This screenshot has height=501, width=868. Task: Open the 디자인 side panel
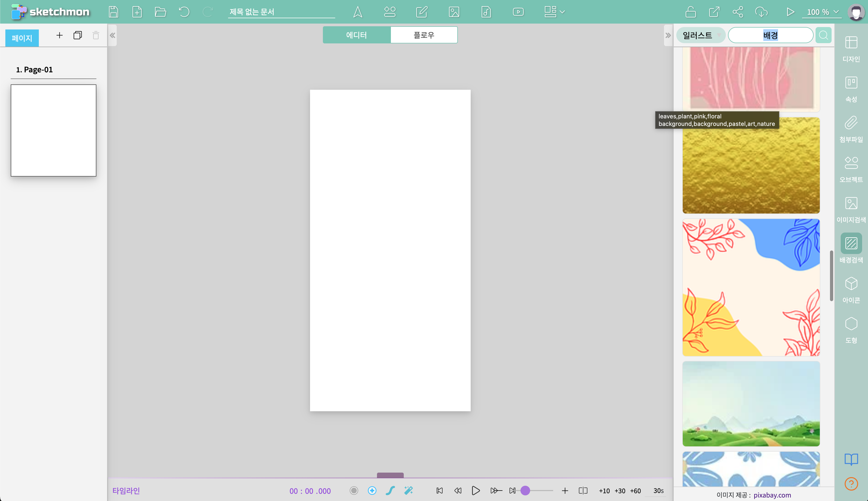[851, 49]
